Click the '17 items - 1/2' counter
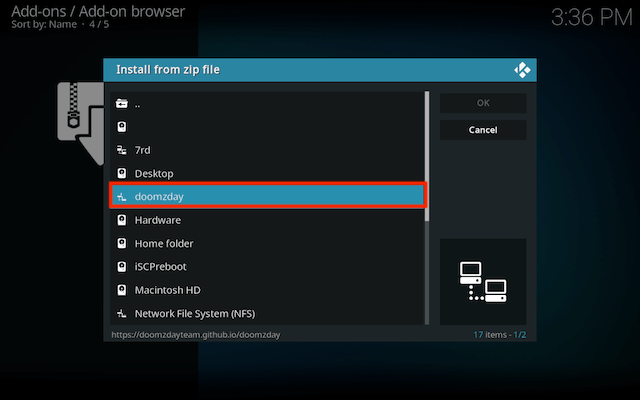 pyautogui.click(x=500, y=335)
